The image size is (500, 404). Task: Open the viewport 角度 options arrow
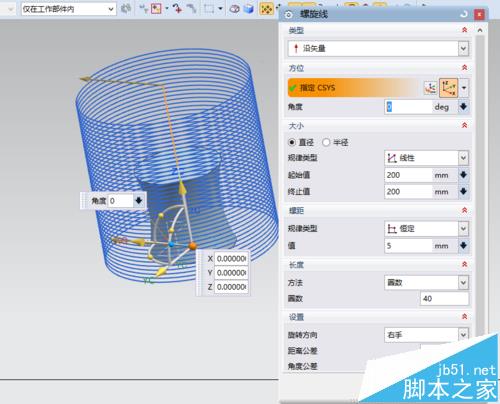pos(139,201)
